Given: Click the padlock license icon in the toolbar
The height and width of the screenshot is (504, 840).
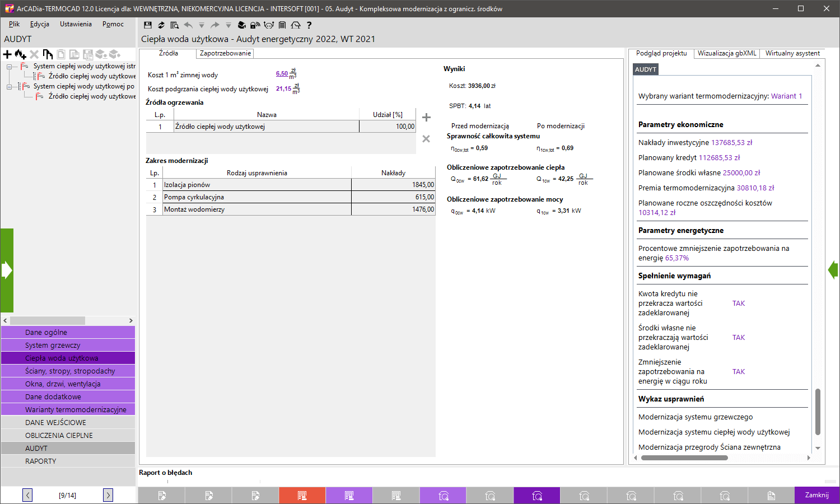Looking at the screenshot, I should pyautogui.click(x=255, y=25).
